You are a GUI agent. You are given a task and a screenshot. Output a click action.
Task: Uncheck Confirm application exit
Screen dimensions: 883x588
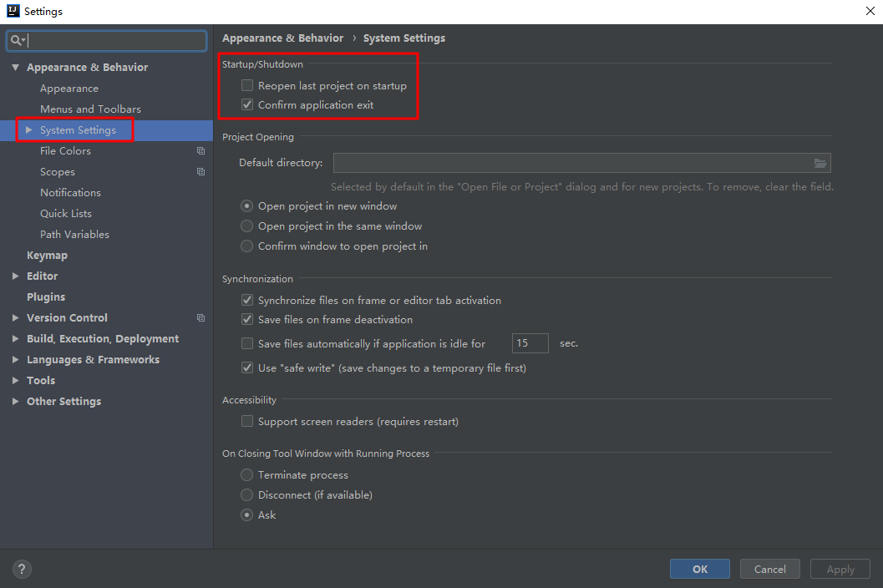(x=246, y=104)
